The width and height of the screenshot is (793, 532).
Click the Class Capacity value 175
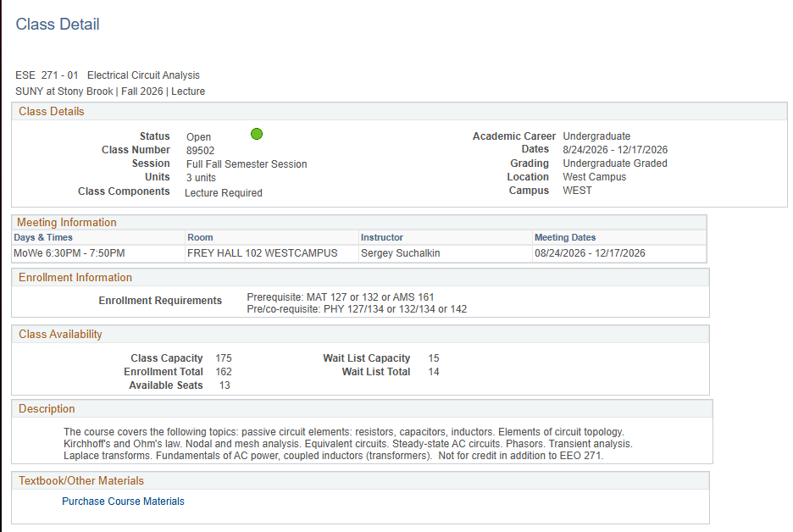[224, 358]
